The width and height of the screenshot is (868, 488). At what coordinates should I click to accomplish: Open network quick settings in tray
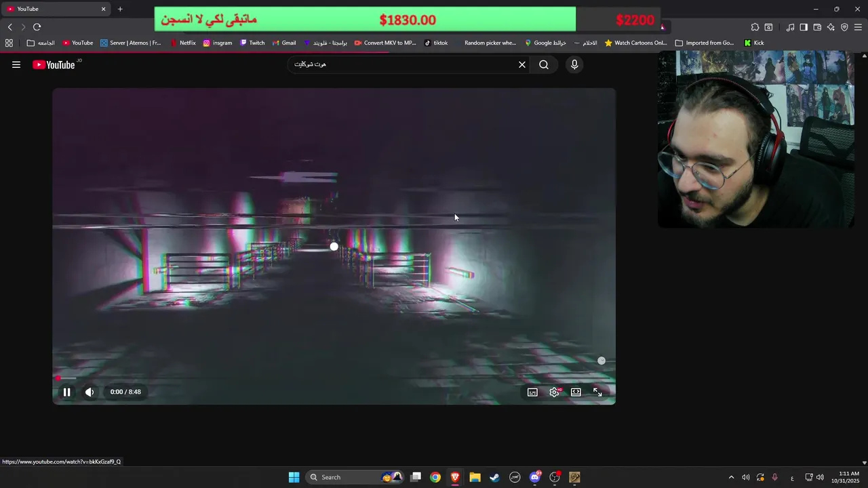pos(809,477)
